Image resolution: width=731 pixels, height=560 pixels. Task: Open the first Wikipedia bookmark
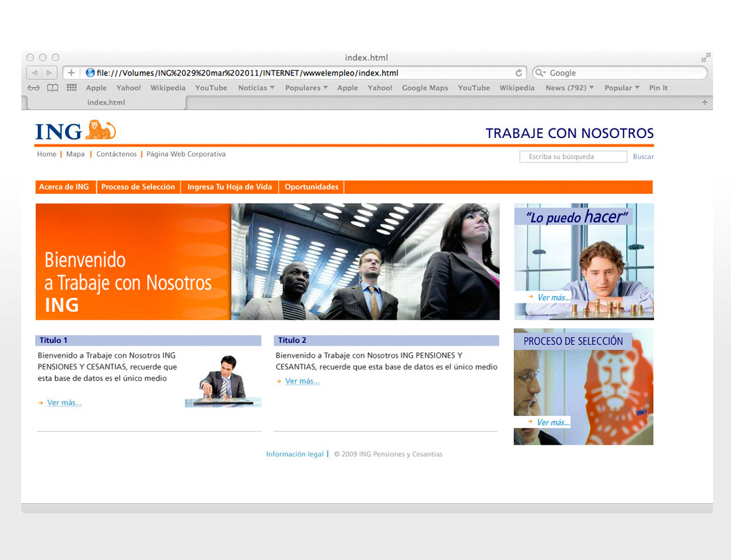tap(168, 88)
